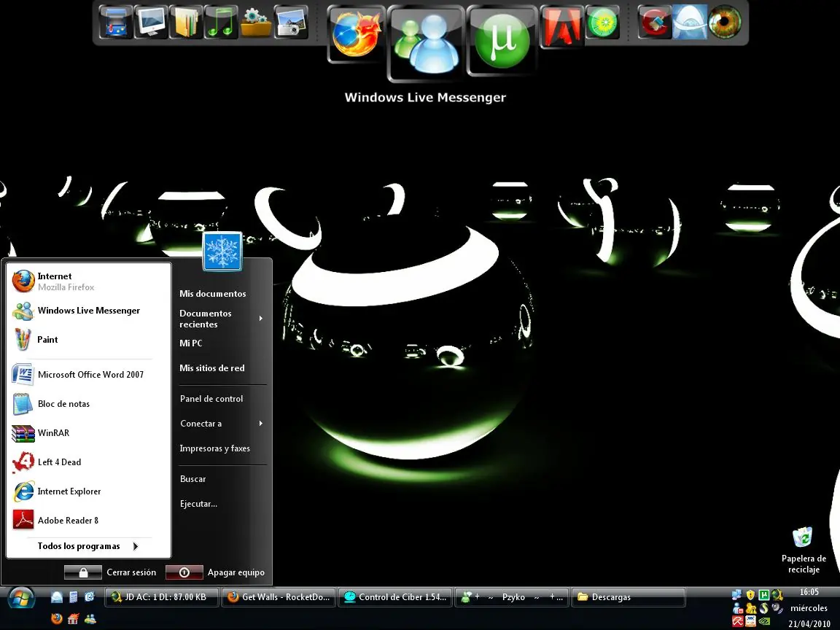Click the Windows Start orb

(x=21, y=598)
